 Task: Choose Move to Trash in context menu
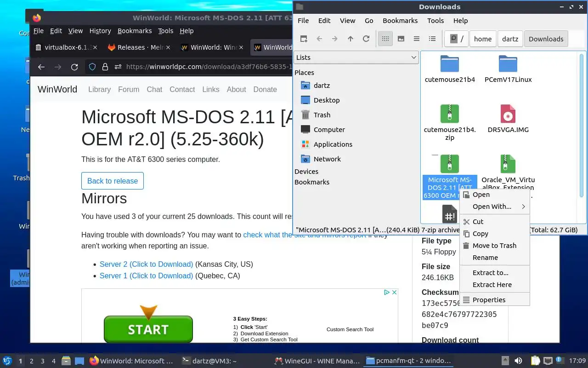495,246
